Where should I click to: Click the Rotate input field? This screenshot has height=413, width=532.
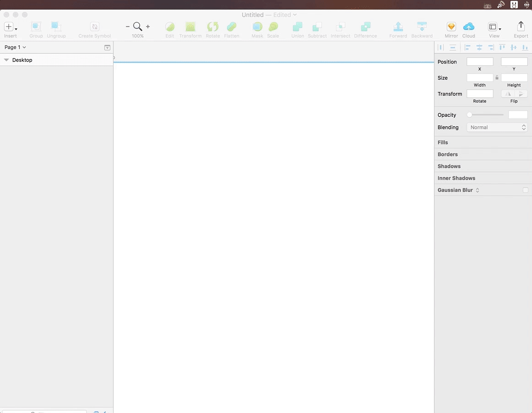(480, 94)
